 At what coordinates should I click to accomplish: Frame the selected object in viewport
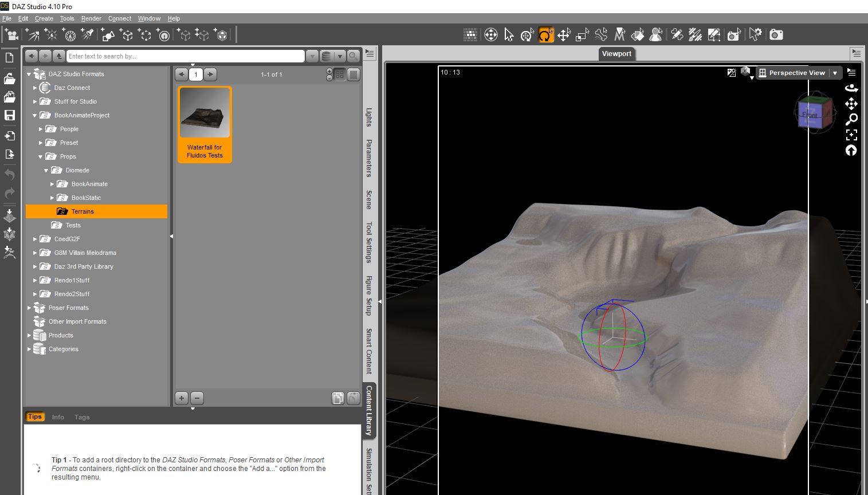(851, 135)
